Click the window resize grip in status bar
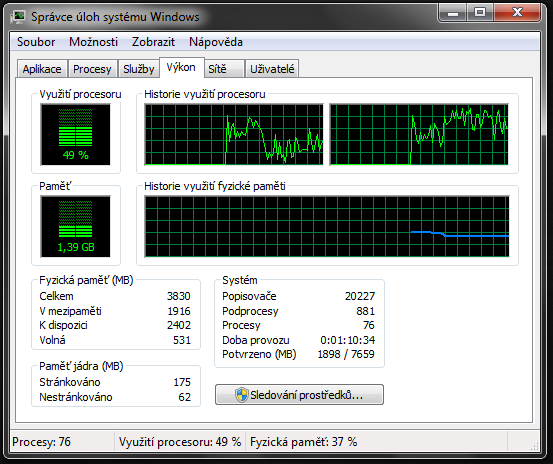Image resolution: width=553 pixels, height=464 pixels. coord(535,446)
